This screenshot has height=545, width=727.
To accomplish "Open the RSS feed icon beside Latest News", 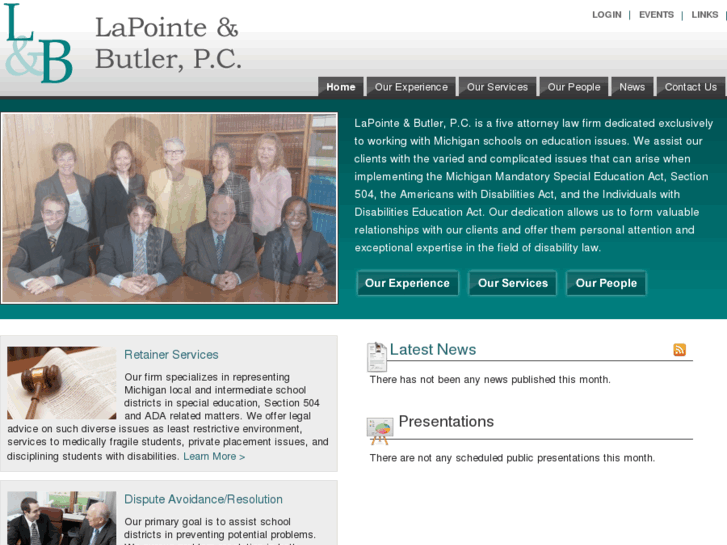I will pyautogui.click(x=679, y=350).
